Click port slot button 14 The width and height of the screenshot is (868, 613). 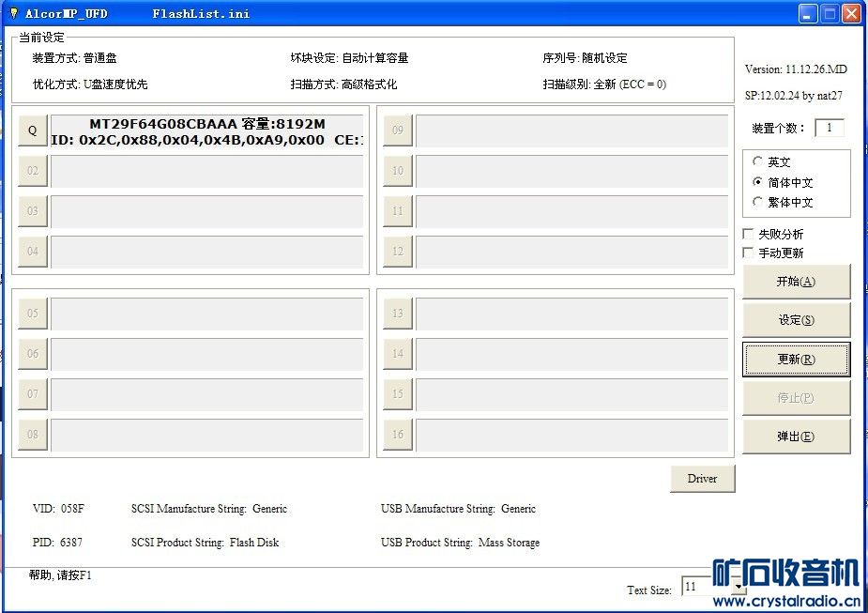(x=398, y=355)
